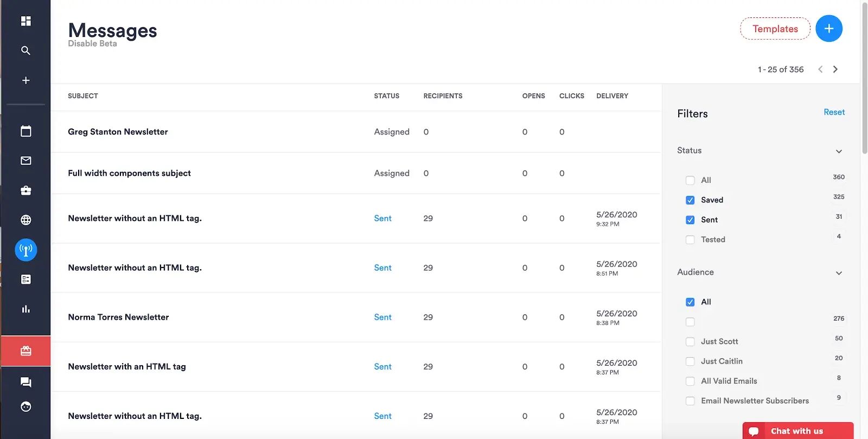
Task: Sort by the SUBJECT column header
Action: tap(83, 96)
